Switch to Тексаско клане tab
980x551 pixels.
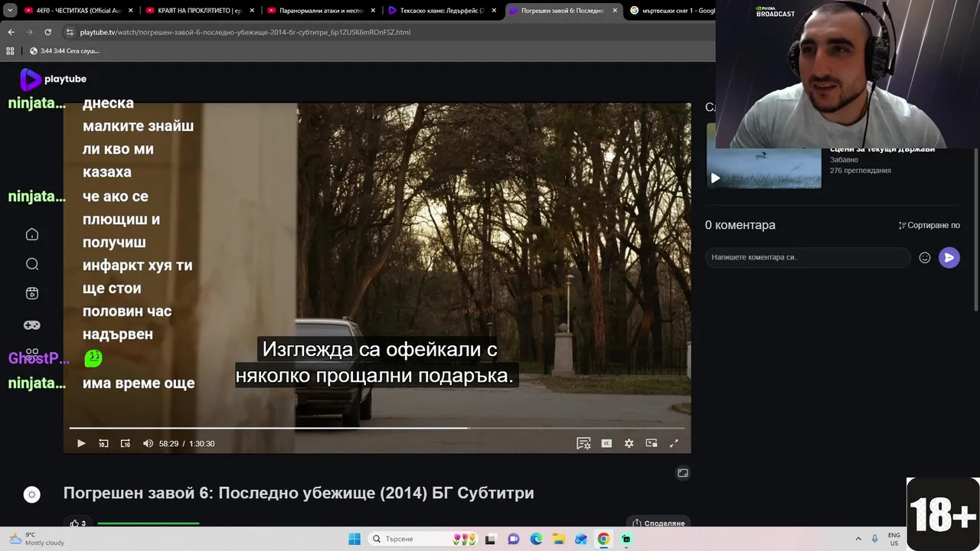coord(443,11)
